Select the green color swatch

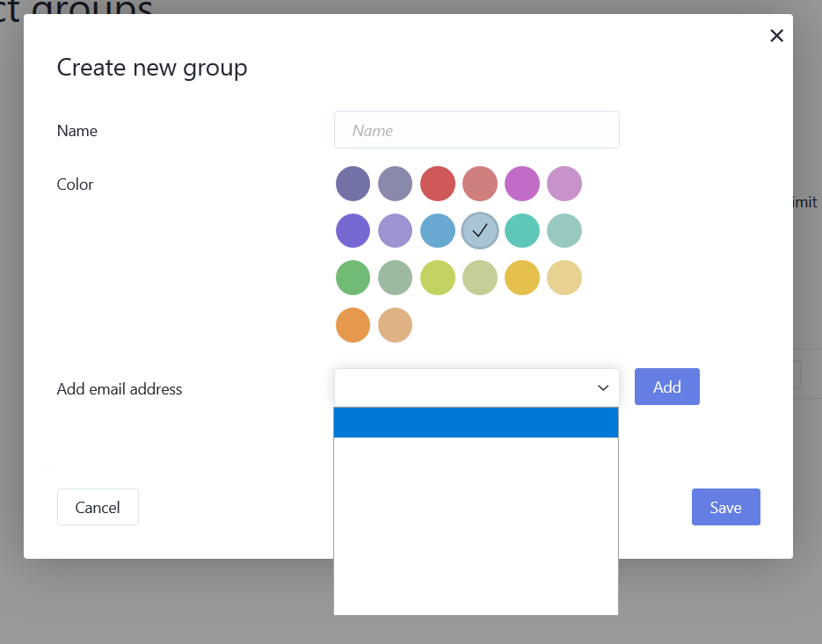pyautogui.click(x=353, y=278)
